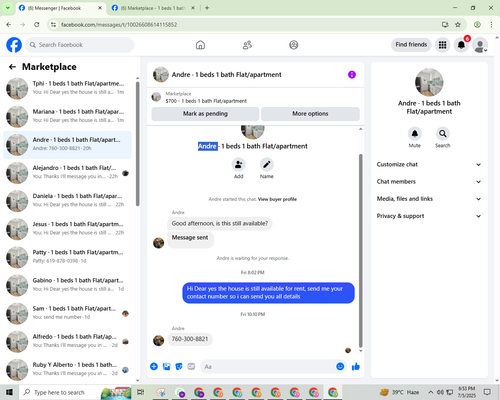Bookmark this page with star icon
This screenshot has height=400, width=500.
point(458,24)
